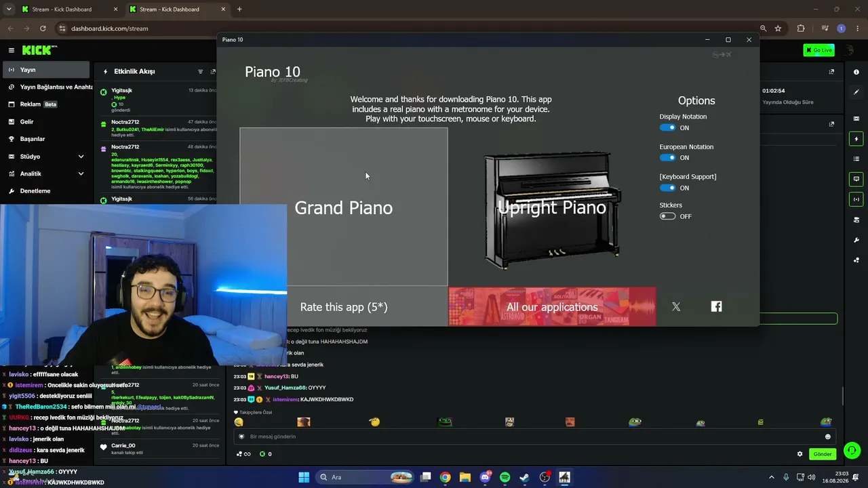The width and height of the screenshot is (868, 488).
Task: Click user Noctra2712 at 47 dakika önce
Action: (x=125, y=122)
